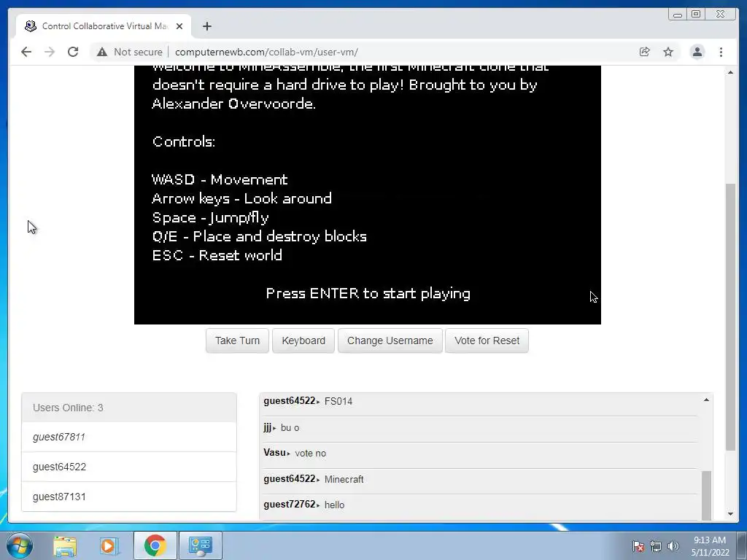This screenshot has width=747, height=560.
Task: Click the Not secure warning icon
Action: tap(102, 52)
